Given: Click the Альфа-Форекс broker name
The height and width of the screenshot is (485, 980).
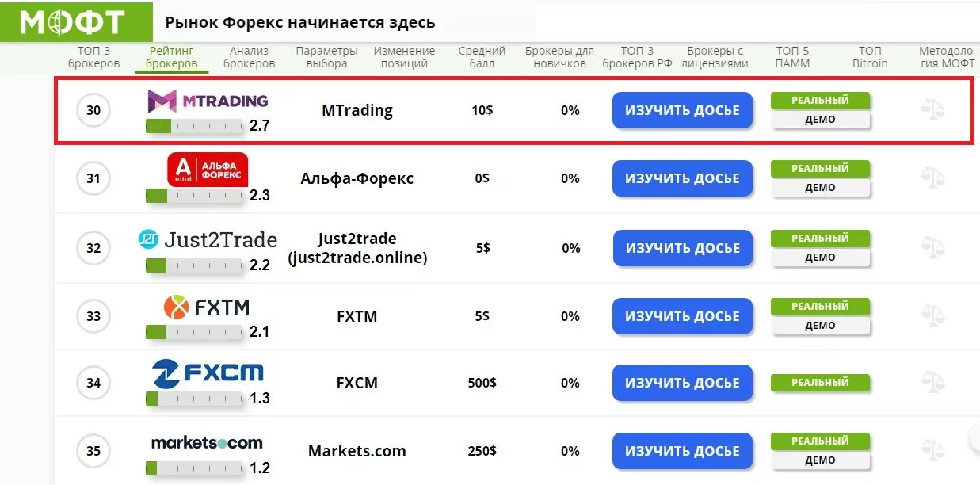Looking at the screenshot, I should coord(357,178).
